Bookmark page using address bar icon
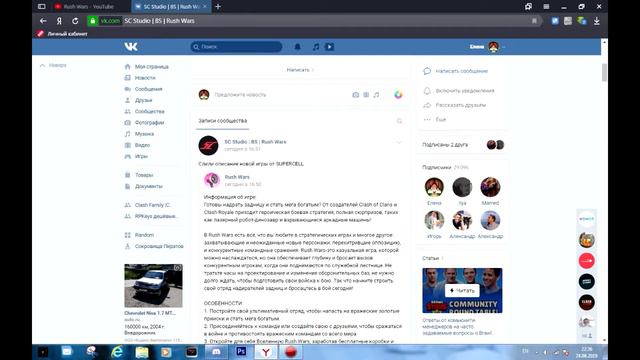The image size is (640, 360). pyautogui.click(x=534, y=21)
